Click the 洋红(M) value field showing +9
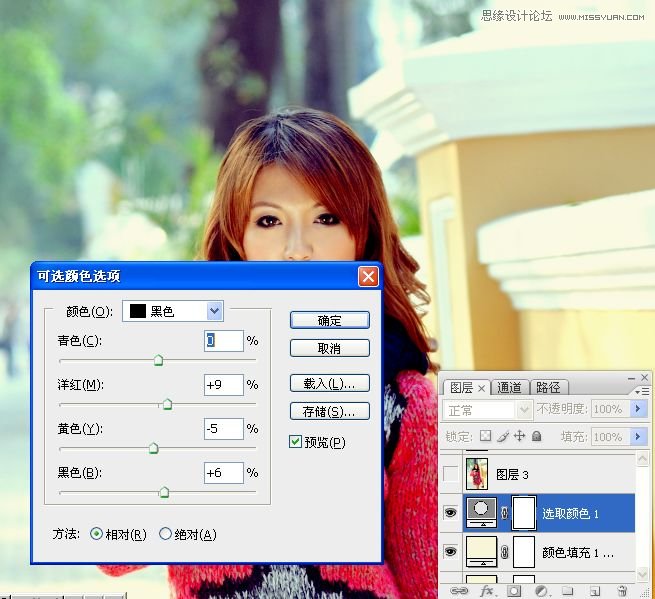Viewport: 655px width, 599px height. [x=224, y=384]
